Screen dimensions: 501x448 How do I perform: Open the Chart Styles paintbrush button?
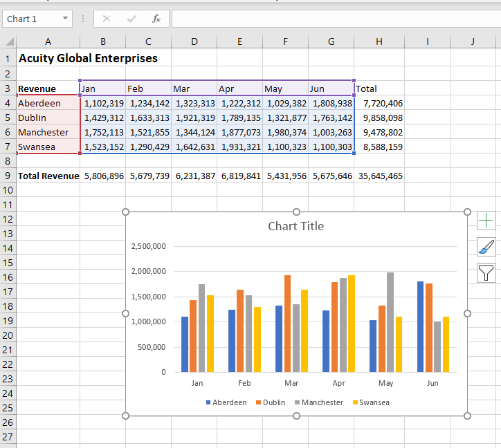(x=486, y=247)
